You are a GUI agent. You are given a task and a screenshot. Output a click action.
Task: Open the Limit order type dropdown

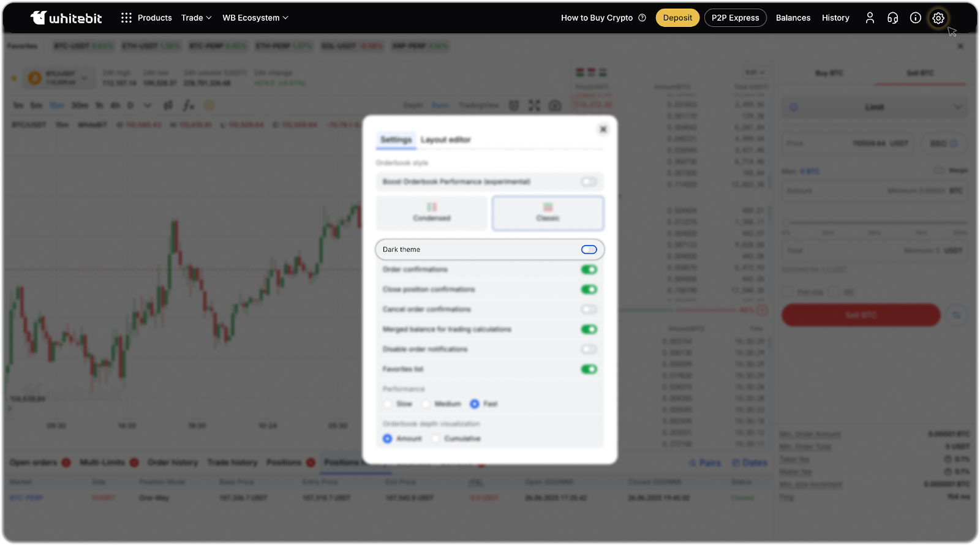click(x=875, y=108)
